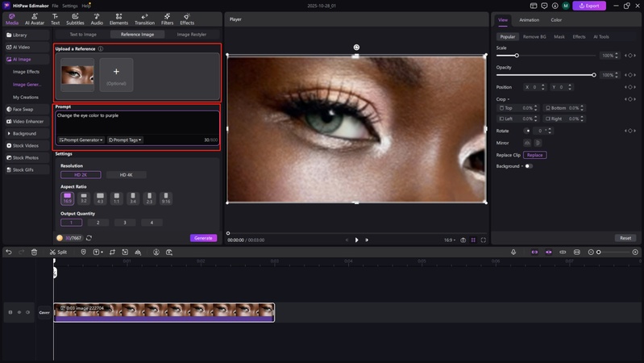Click the Scale slider handle

(517, 56)
